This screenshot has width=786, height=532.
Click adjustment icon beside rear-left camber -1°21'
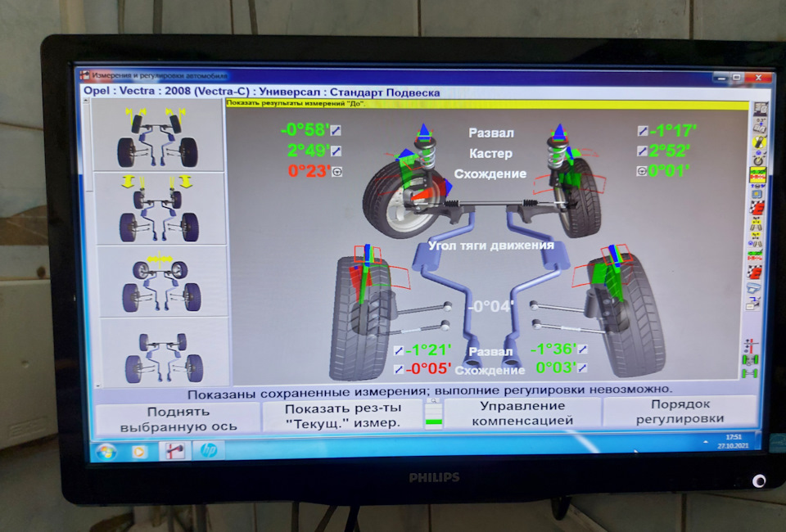click(x=399, y=350)
